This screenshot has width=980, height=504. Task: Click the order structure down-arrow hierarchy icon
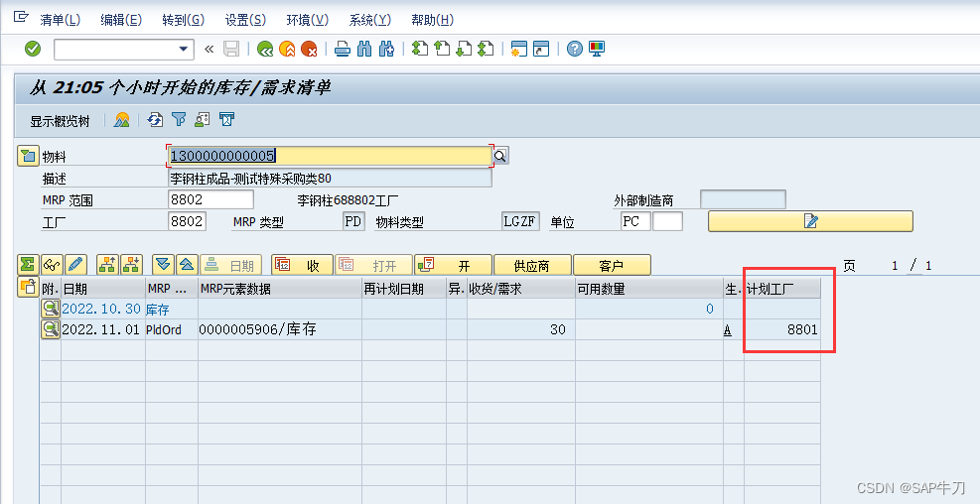(131, 265)
